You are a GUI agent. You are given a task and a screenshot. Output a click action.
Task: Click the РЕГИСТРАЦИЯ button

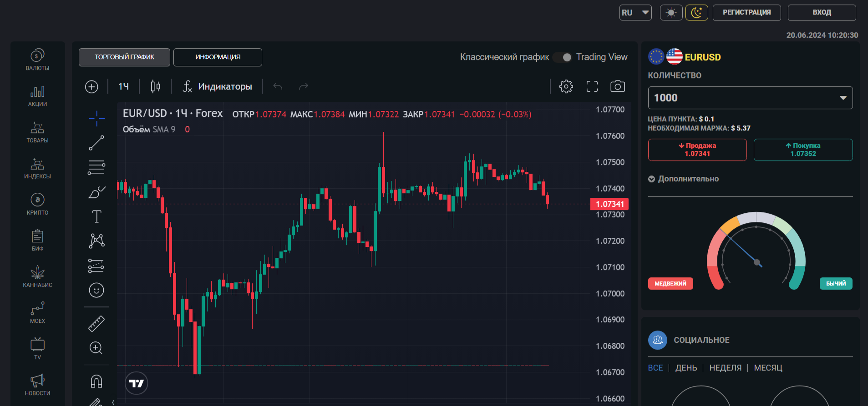coord(746,13)
